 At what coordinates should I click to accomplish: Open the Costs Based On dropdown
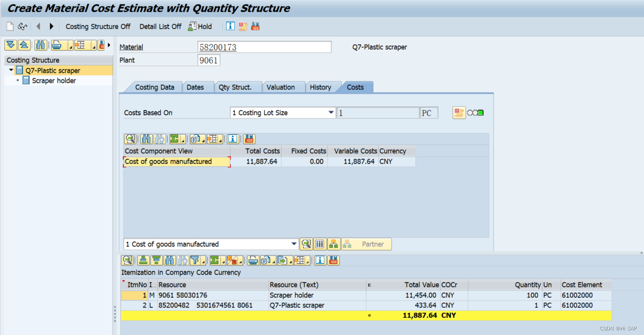(x=331, y=112)
